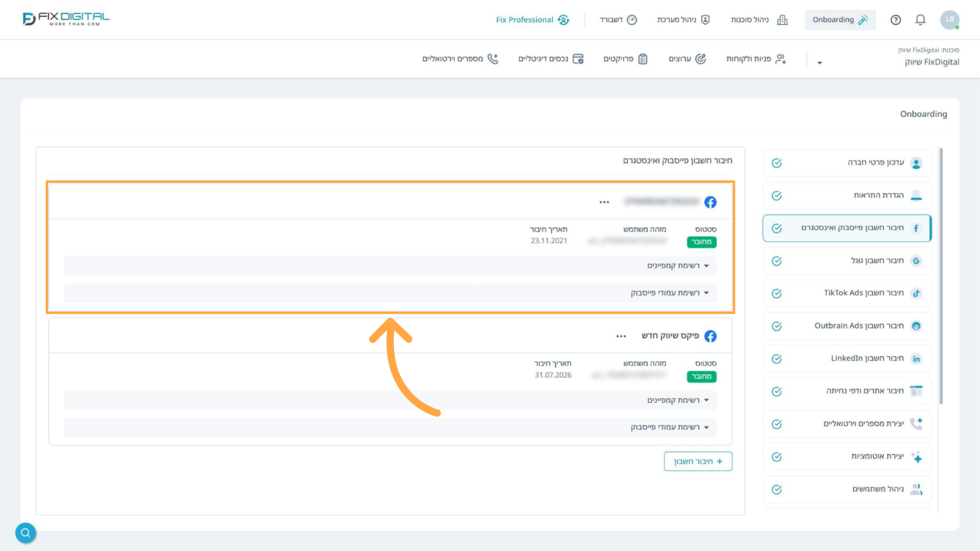The image size is (980, 551).
Task: Click the Onboarding button in top bar
Action: point(840,20)
